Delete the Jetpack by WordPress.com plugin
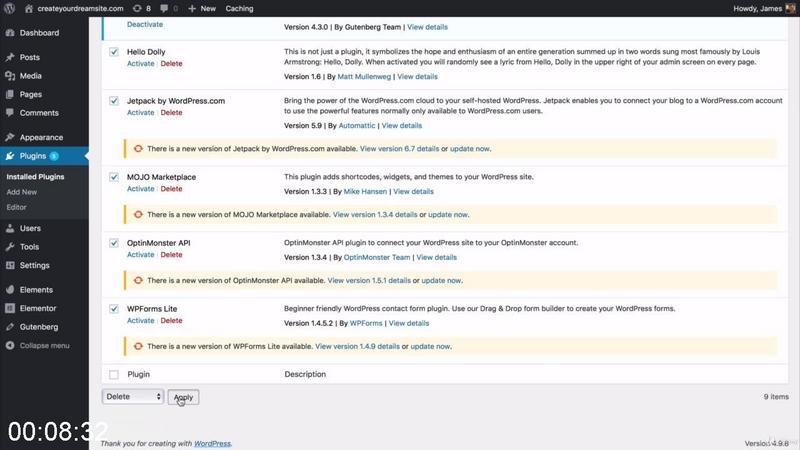The width and height of the screenshot is (800, 450). click(x=171, y=112)
